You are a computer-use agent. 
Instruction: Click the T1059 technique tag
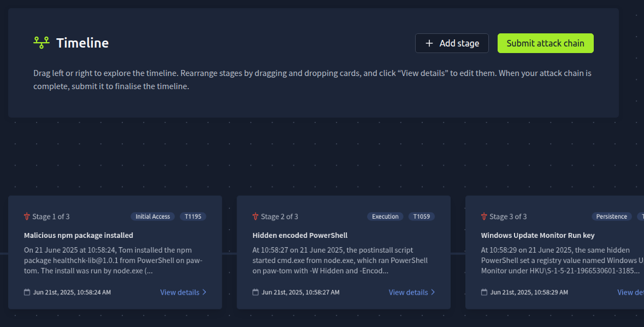pos(421,217)
